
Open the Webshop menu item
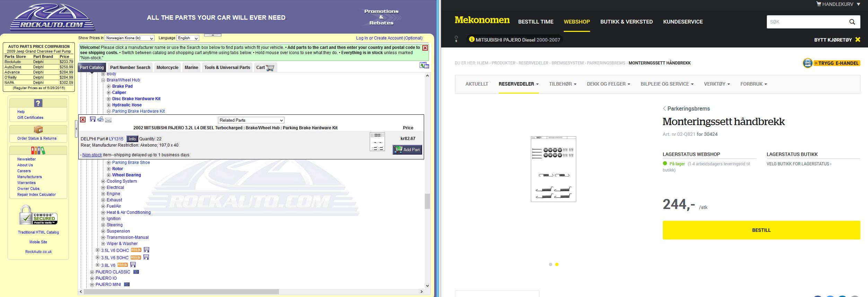(577, 21)
